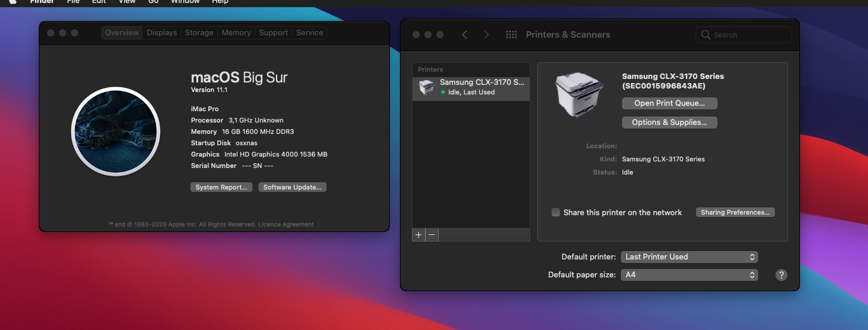The height and width of the screenshot is (330, 868).
Task: Open the Edit menu
Action: pos(99,2)
